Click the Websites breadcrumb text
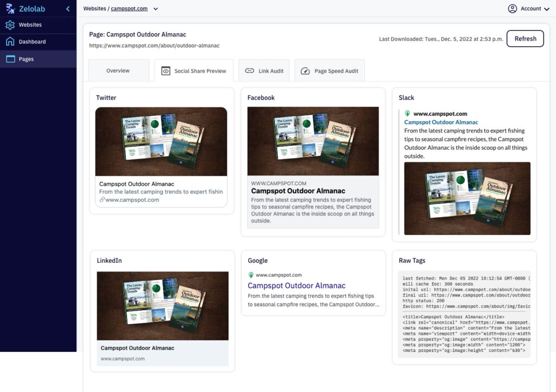Image resolution: width=556 pixels, height=392 pixels. (94, 9)
